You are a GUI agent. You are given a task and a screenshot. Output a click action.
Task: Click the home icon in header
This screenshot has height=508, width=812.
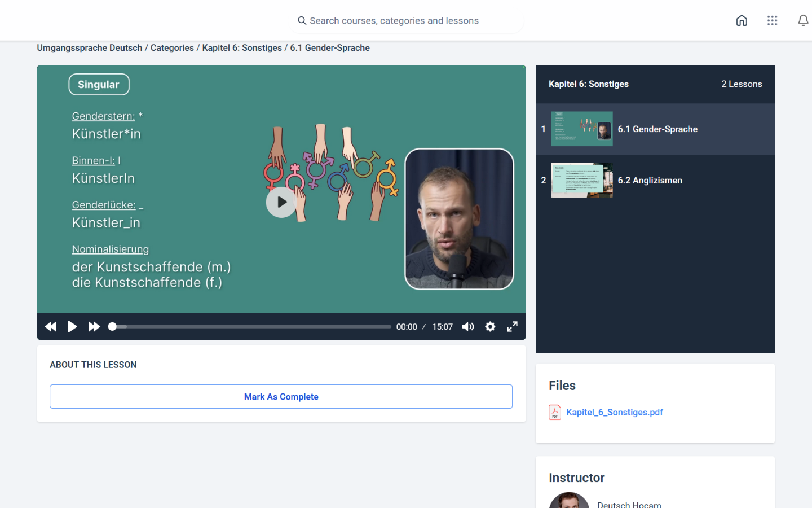pos(742,21)
